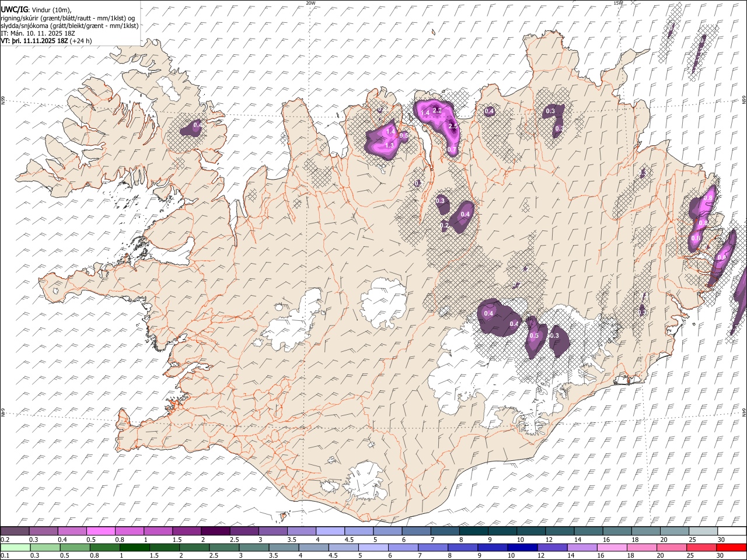Click the 0.7 snowfall value on the map
The width and height of the screenshot is (747, 560).
coord(452,150)
